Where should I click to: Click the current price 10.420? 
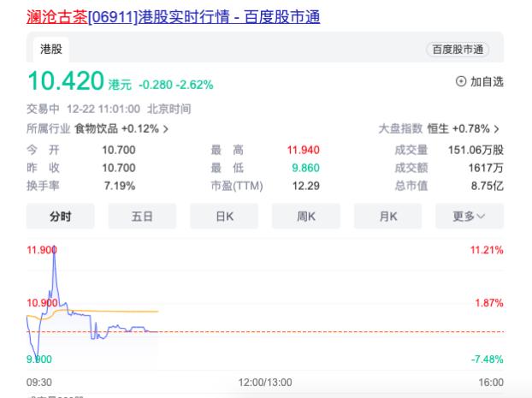point(66,82)
